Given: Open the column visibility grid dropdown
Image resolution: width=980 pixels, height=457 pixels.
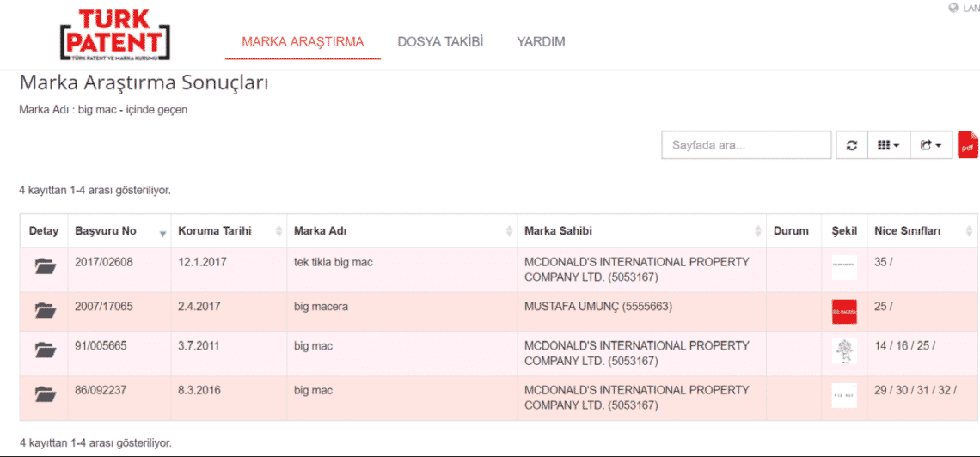Looking at the screenshot, I should coord(888,145).
